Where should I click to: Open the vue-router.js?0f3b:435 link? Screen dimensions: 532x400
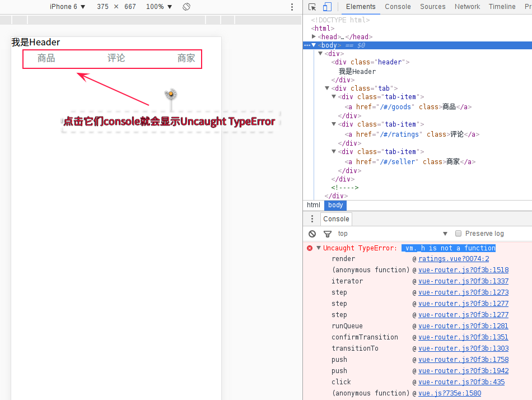(x=461, y=382)
